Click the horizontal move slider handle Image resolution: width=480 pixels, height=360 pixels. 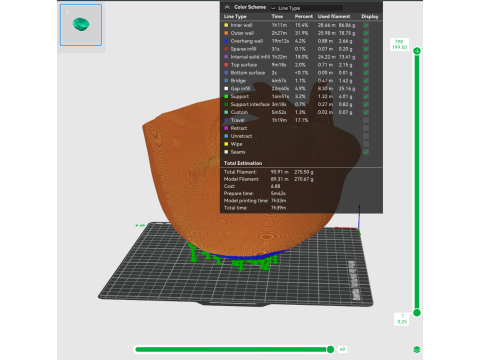[330, 349]
